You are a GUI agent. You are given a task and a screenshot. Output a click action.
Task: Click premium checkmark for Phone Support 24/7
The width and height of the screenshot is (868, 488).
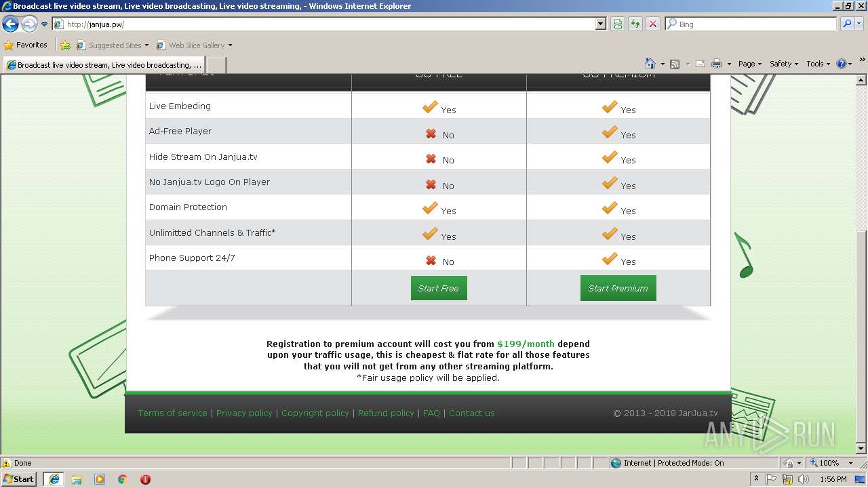(x=610, y=259)
